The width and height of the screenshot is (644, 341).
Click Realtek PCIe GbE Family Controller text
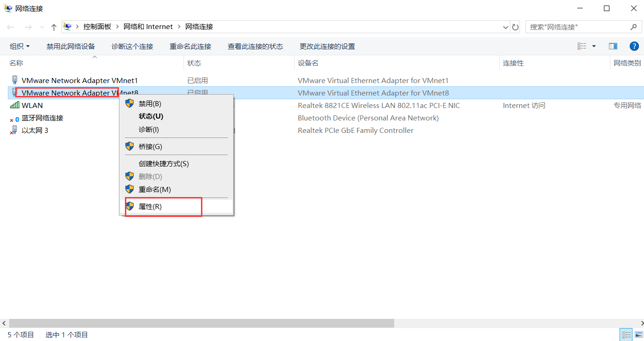[x=355, y=131]
